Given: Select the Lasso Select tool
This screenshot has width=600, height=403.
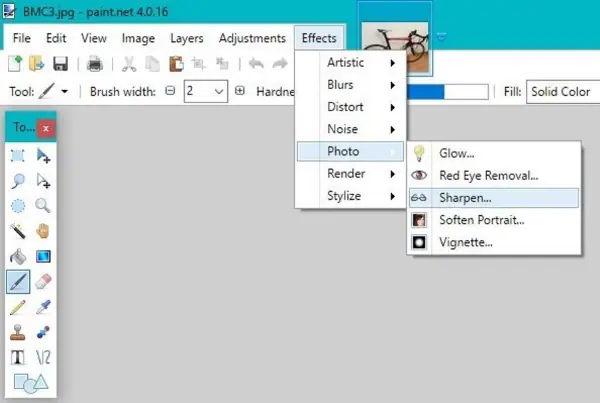Looking at the screenshot, I should (18, 181).
